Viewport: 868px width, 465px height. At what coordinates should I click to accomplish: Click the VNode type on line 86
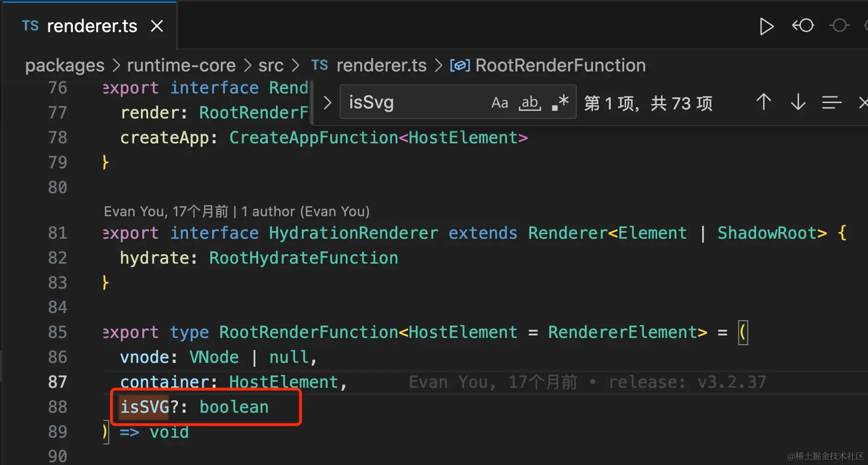pos(214,357)
